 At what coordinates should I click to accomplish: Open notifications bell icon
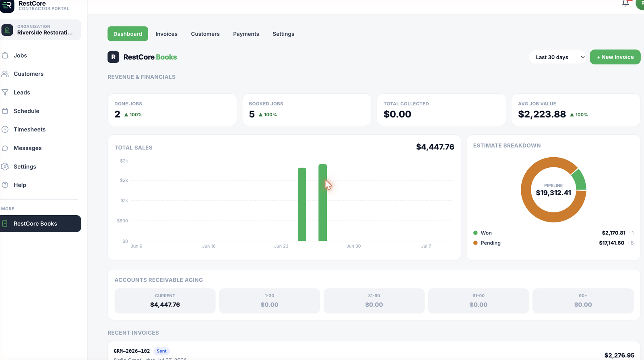pyautogui.click(x=625, y=3)
